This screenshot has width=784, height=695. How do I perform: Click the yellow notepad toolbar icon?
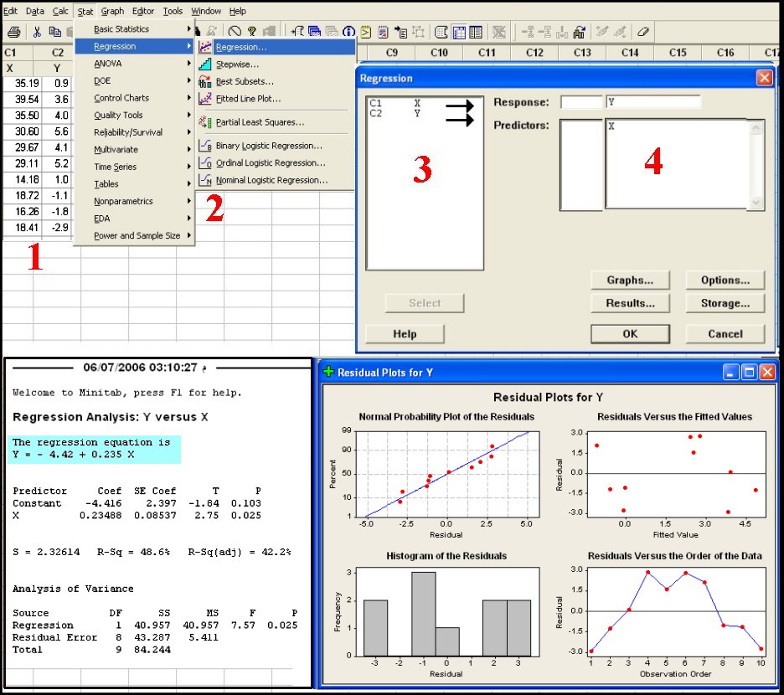pyautogui.click(x=366, y=32)
